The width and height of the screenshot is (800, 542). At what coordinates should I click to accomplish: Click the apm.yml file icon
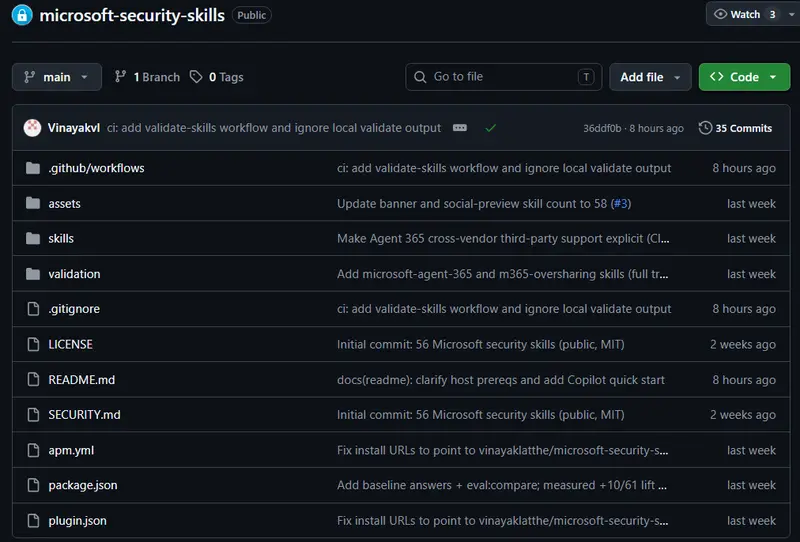coord(33,450)
